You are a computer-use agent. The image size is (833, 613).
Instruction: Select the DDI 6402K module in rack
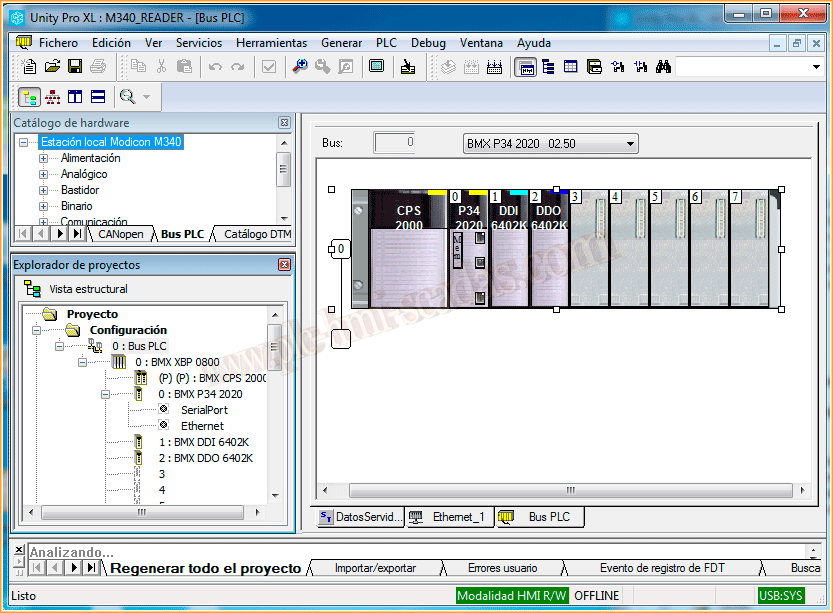(509, 250)
